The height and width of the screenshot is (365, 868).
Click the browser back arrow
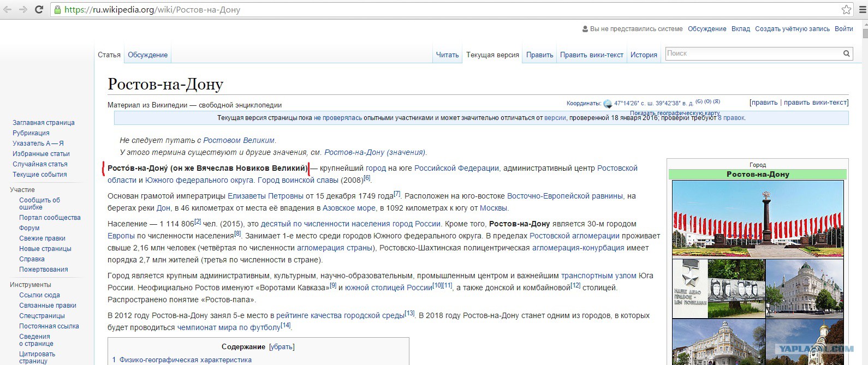click(x=8, y=9)
